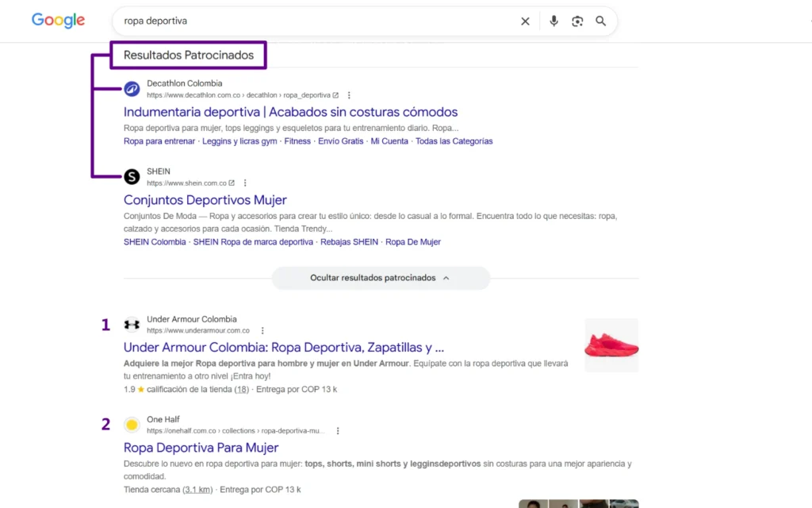This screenshot has width=812, height=508.
Task: Click the external link icon beside Decathlon URL
Action: 335,95
